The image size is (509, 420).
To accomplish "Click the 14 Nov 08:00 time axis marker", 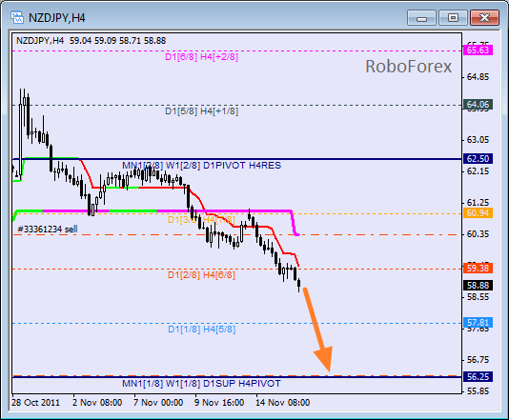I will click(x=282, y=403).
